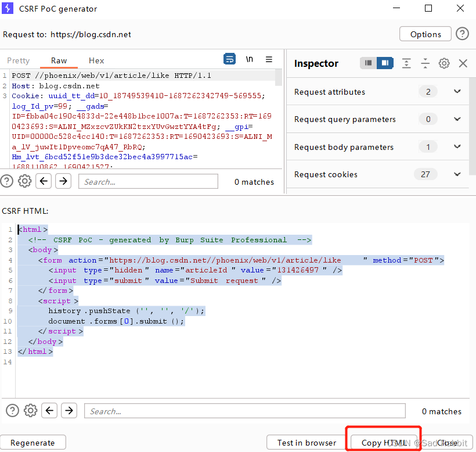Click '0 matches' beside CSRF HTML search
The height and width of the screenshot is (452, 476).
[442, 411]
